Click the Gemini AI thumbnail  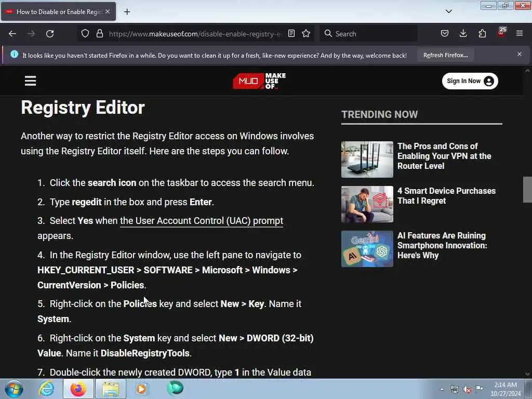click(367, 249)
